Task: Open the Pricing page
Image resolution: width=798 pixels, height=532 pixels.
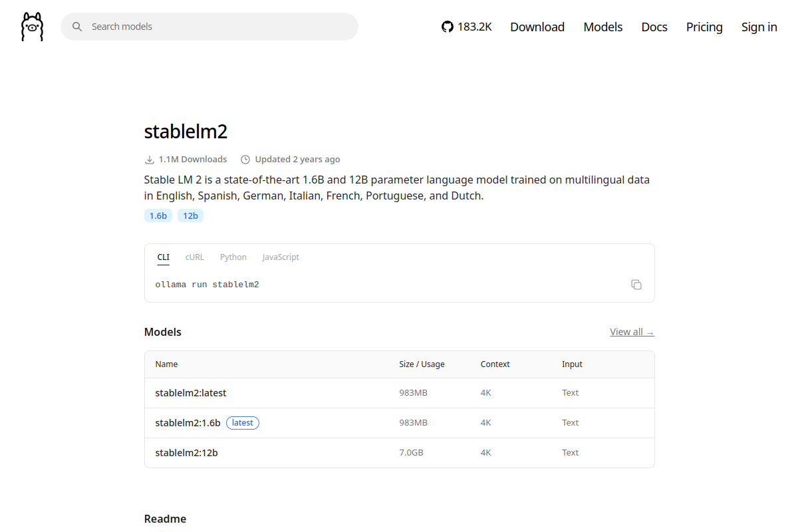Action: [x=704, y=27]
